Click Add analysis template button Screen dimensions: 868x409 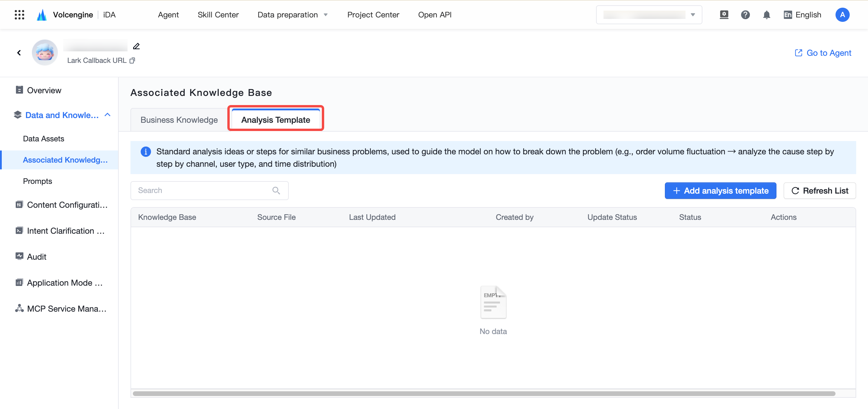(720, 191)
